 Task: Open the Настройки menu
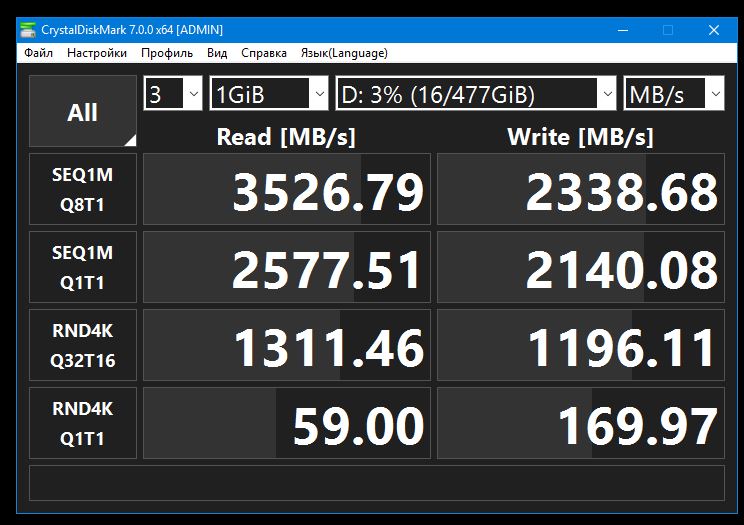coord(97,53)
